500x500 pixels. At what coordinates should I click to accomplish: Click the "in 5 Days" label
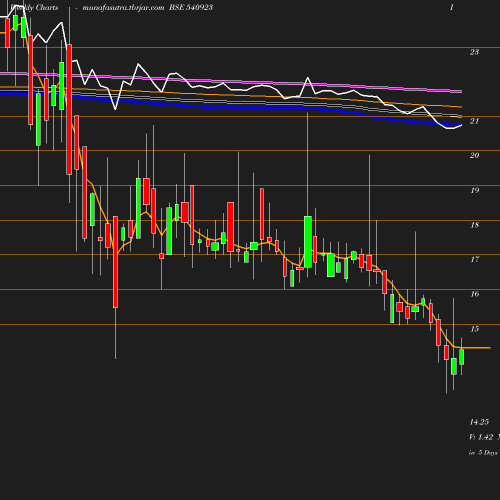483,453
